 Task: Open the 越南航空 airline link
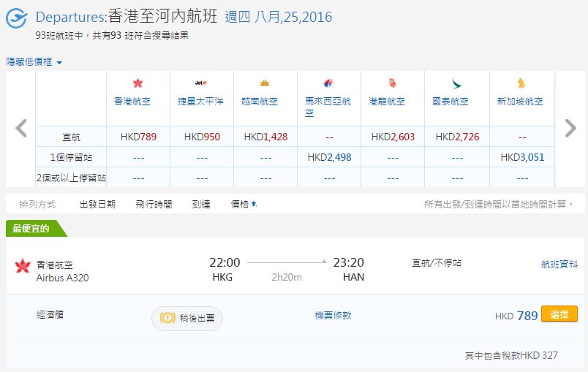(260, 101)
